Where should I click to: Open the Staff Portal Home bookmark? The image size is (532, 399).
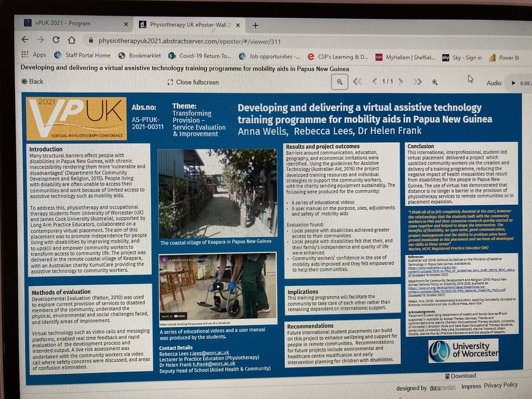(82, 55)
